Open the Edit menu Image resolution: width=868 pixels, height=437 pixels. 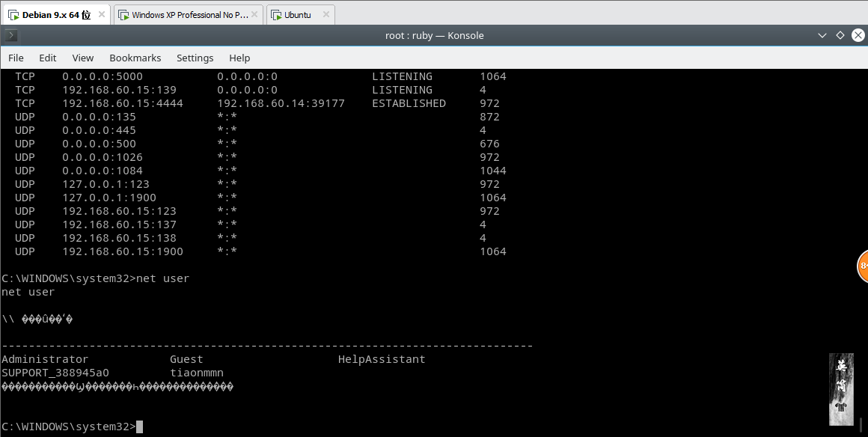coord(48,58)
